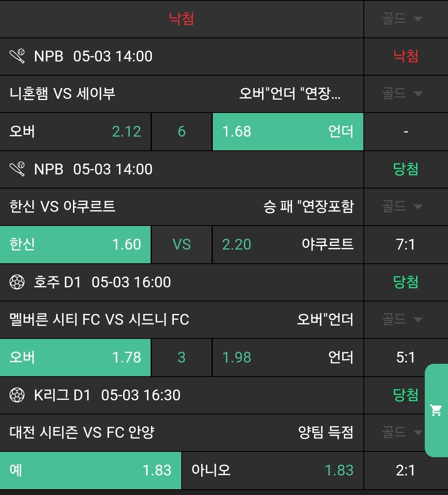Select 예 1.83 for both teams scoring

click(90, 470)
